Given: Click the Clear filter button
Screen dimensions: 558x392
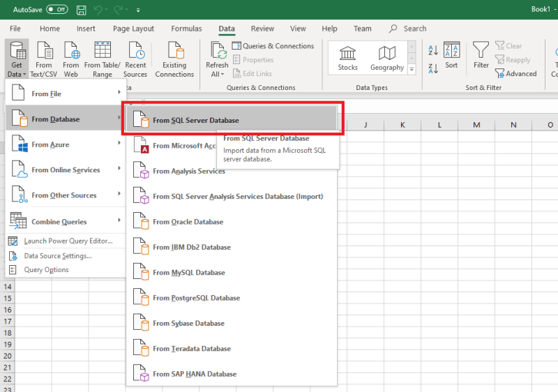Looking at the screenshot, I should point(508,46).
